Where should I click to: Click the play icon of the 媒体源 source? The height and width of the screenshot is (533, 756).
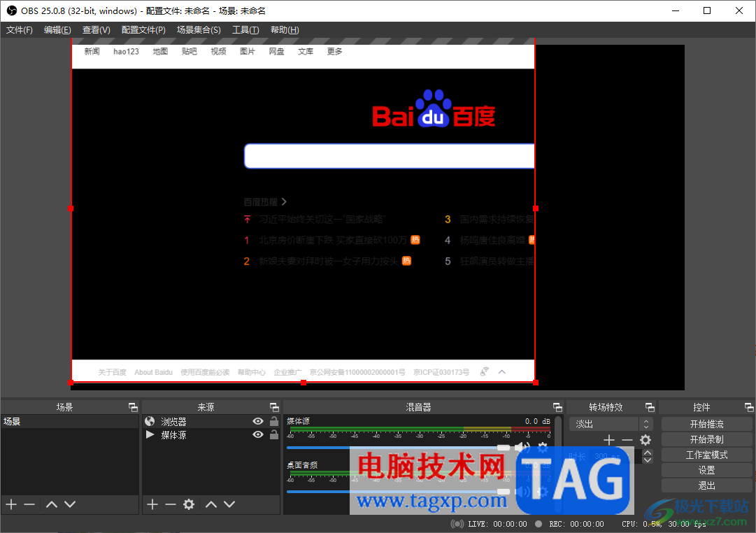click(x=150, y=435)
